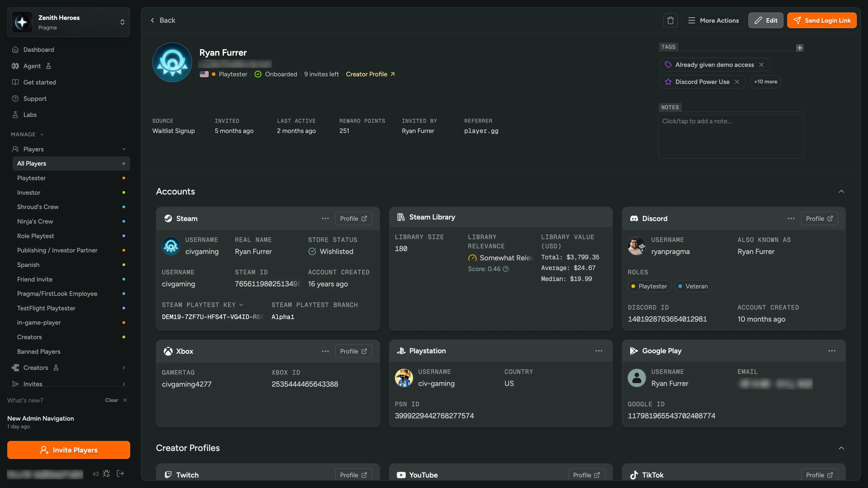The image size is (868, 488).
Task: Clear the What's new notifications
Action: pyautogui.click(x=112, y=400)
